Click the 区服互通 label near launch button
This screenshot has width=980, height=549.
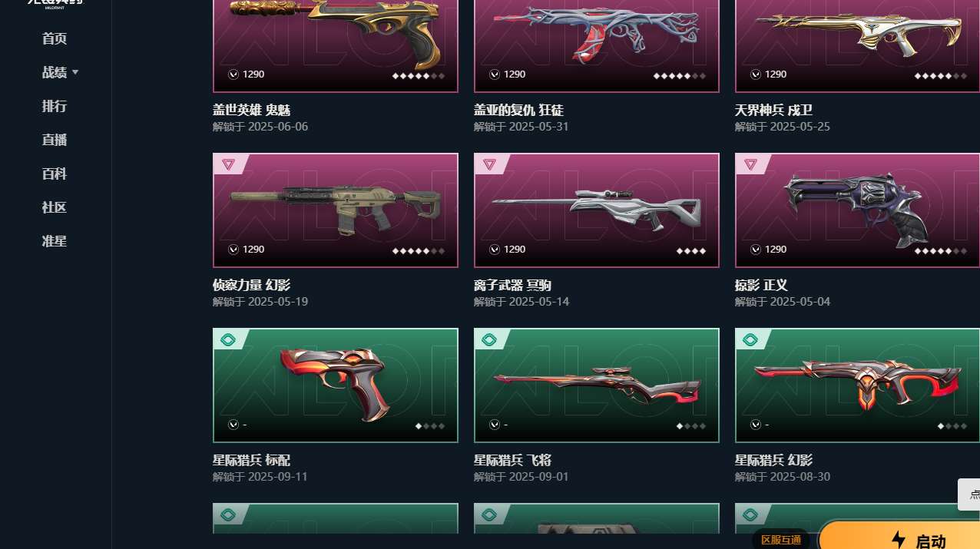(780, 540)
